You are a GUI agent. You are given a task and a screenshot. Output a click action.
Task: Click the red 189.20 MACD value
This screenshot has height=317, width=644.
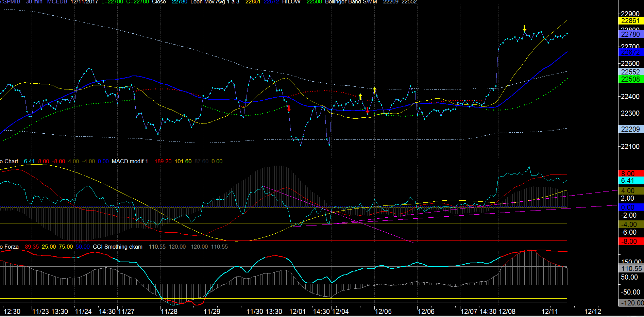pyautogui.click(x=163, y=161)
